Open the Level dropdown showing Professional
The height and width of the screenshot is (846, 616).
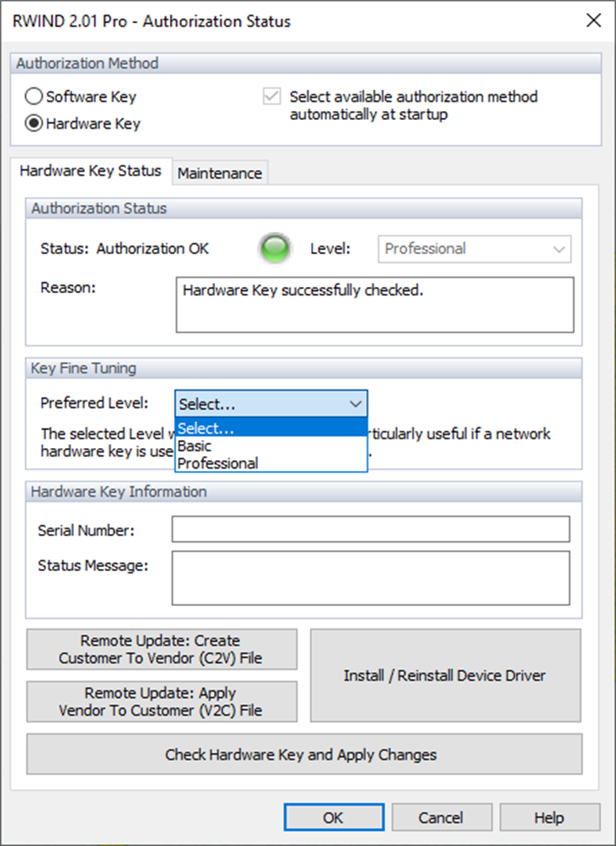pos(474,249)
